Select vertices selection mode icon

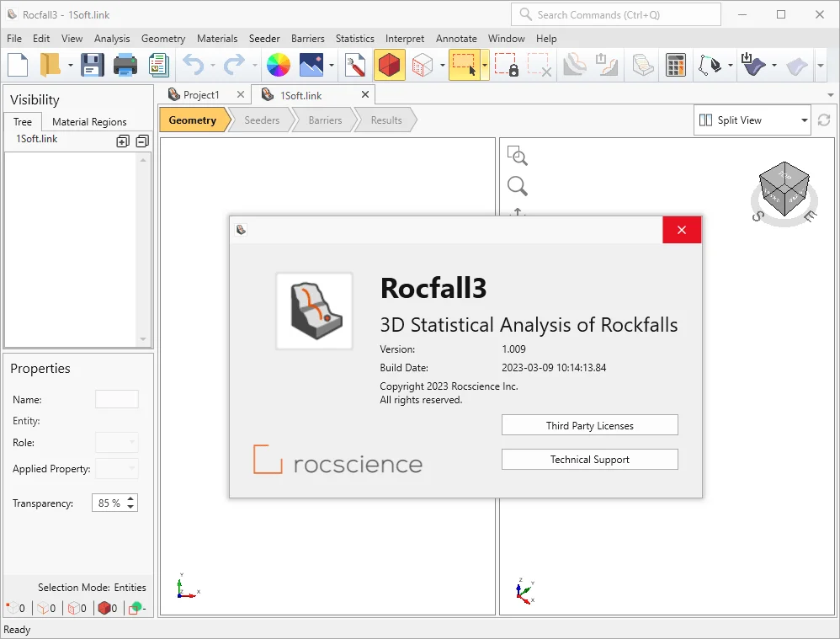(x=14, y=608)
